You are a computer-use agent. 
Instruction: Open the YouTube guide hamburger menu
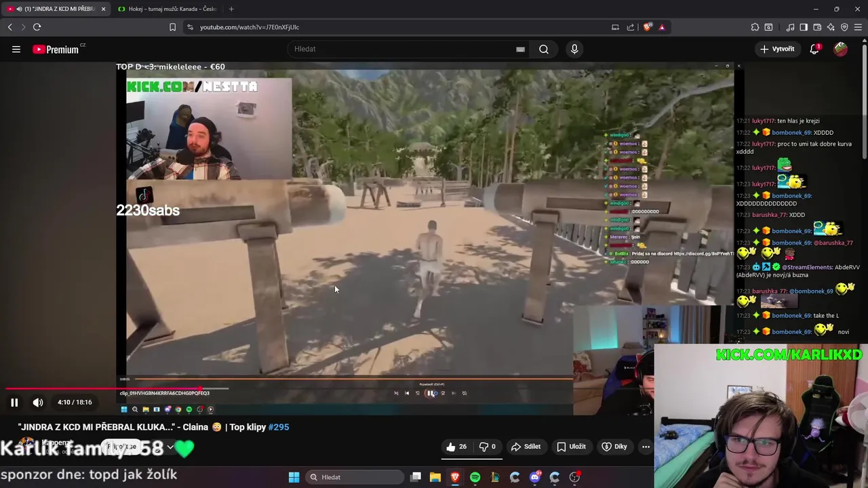pos(16,49)
